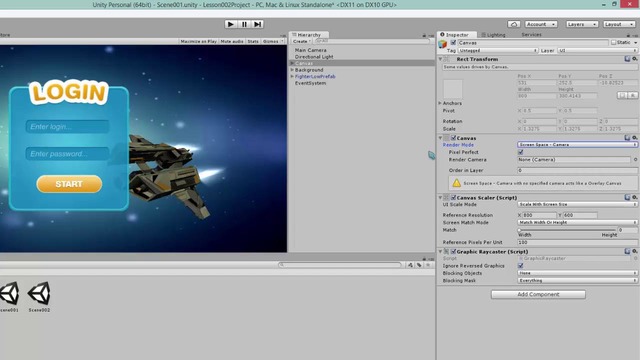Click the Pause button in the toolbar
This screenshot has width=640, height=360.
(x=244, y=24)
